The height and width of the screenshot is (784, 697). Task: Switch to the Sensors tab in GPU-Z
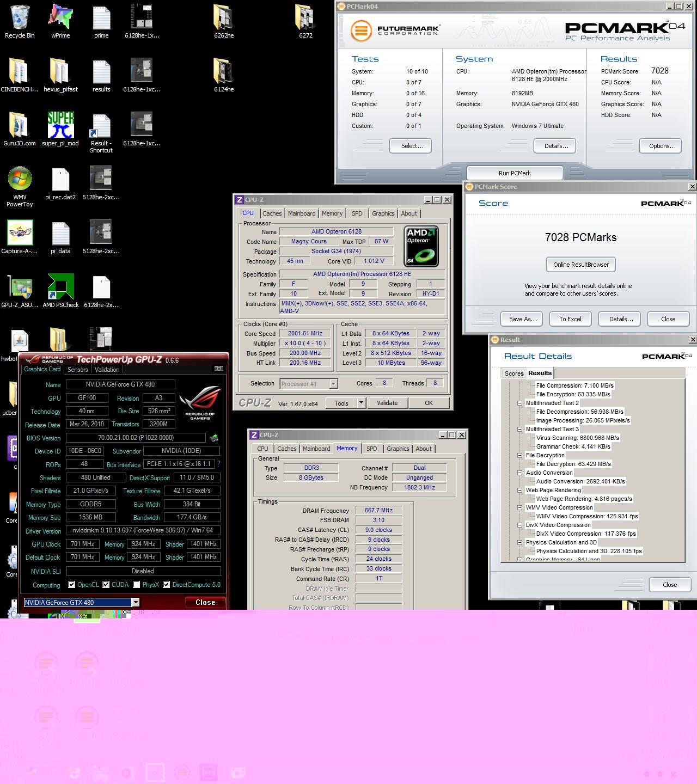pyautogui.click(x=78, y=369)
